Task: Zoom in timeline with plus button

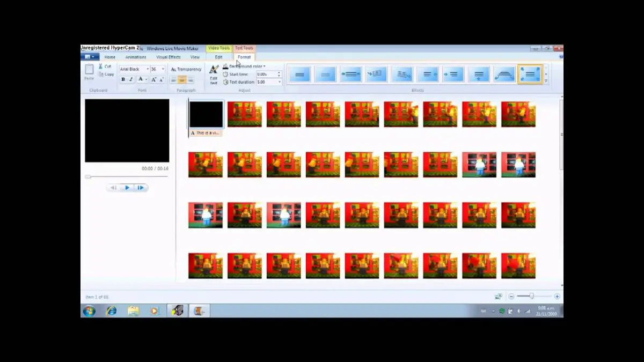Action: (x=557, y=296)
